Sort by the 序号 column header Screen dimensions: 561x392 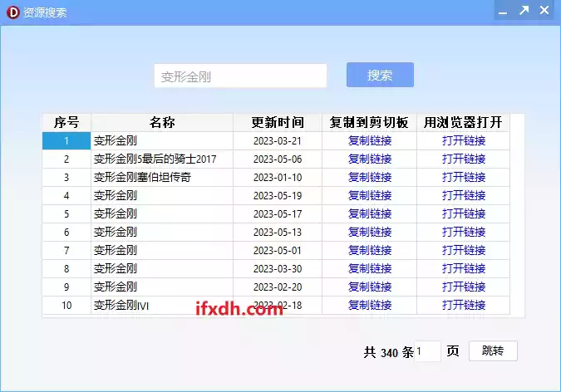(66, 123)
